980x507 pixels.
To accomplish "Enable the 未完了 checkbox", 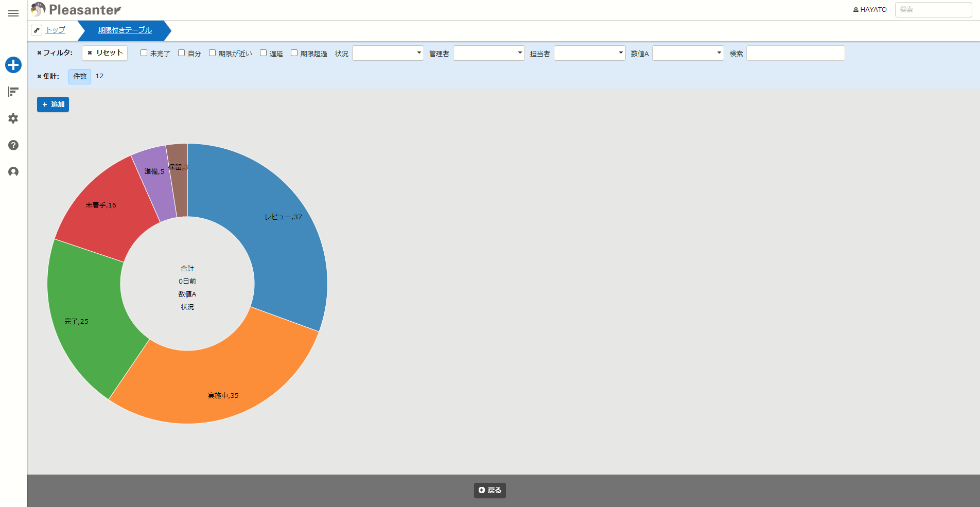I will click(x=144, y=53).
